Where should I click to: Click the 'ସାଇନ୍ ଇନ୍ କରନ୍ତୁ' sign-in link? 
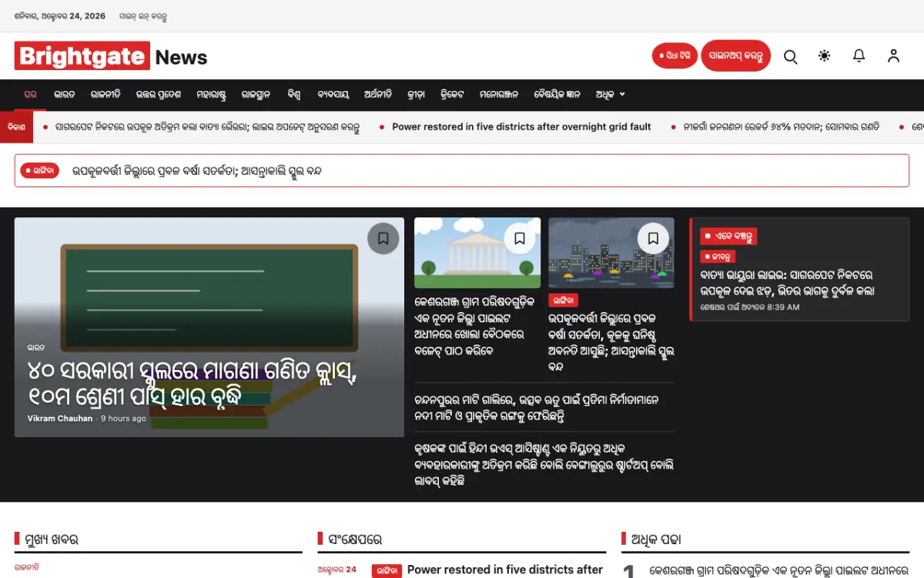(x=143, y=16)
